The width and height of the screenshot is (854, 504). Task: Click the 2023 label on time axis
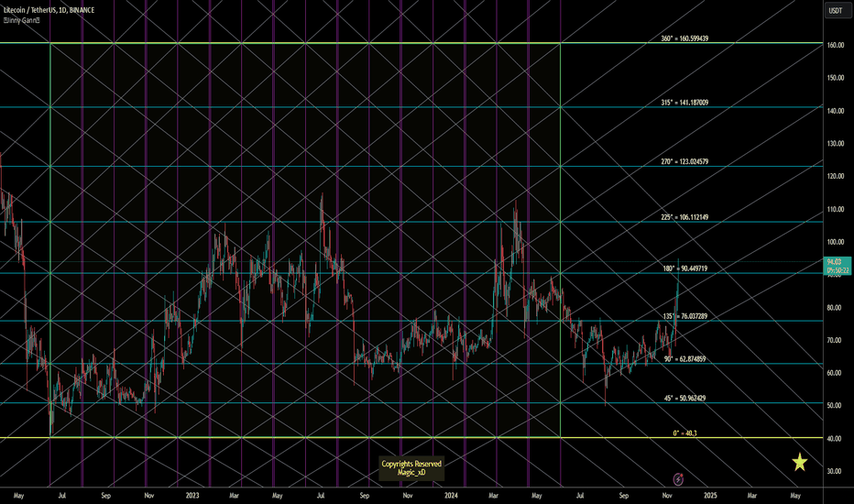coord(192,496)
